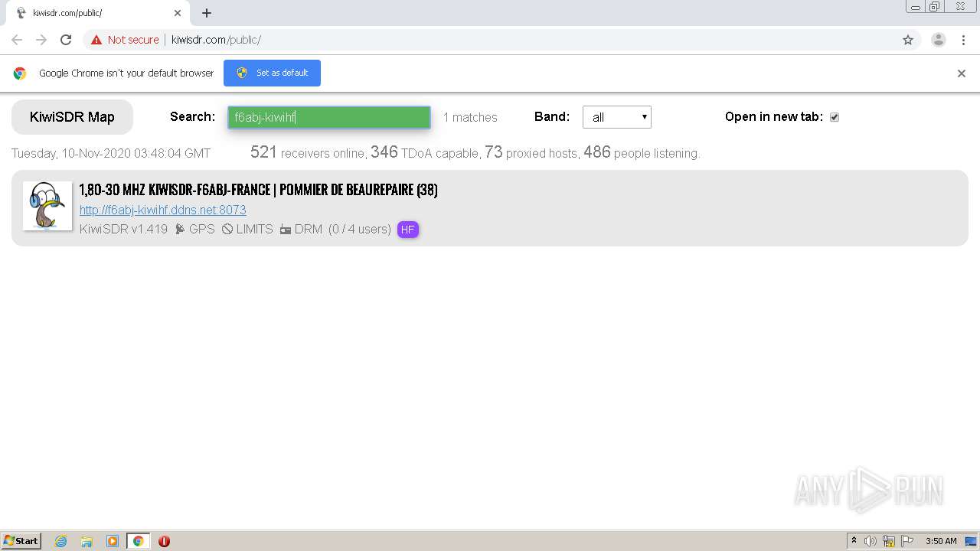
Task: Click the Chrome taskbar icon
Action: (138, 541)
